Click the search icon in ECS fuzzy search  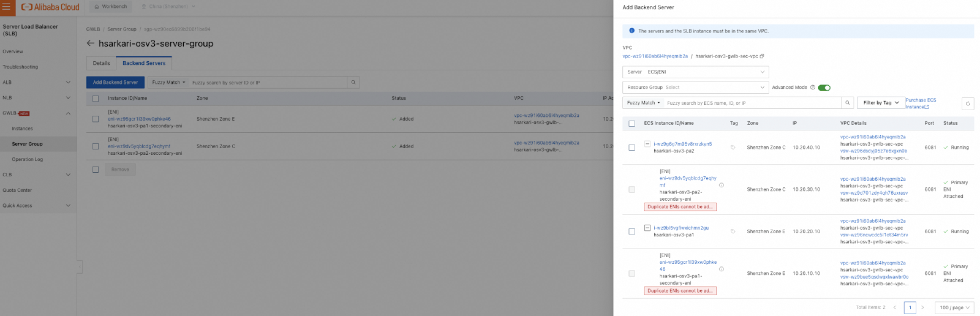pyautogui.click(x=847, y=103)
